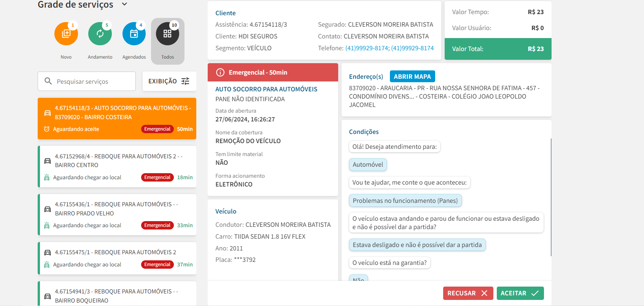The image size is (644, 306).
Task: Click the Assistência number 4.67154118/3
Action: (268, 24)
